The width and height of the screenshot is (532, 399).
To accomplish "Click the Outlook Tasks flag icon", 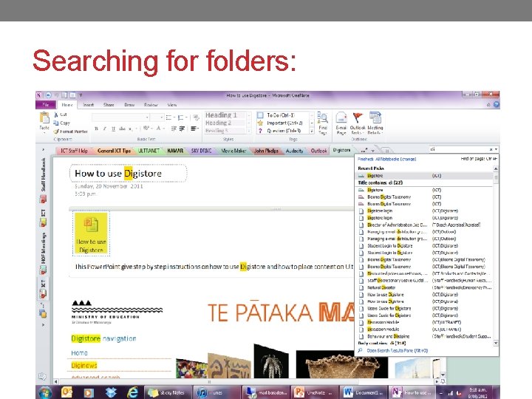I will (358, 117).
